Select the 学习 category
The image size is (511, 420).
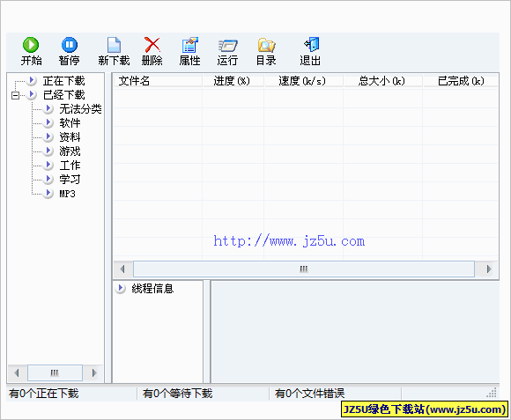click(70, 180)
